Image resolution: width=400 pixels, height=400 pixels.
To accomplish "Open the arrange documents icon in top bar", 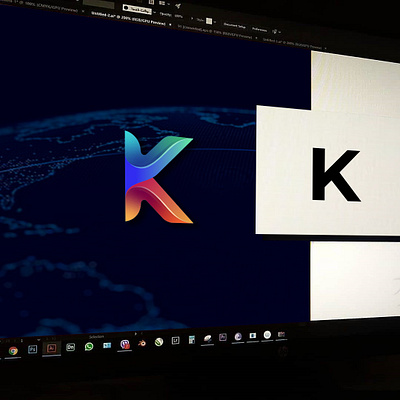I will pos(162,3).
